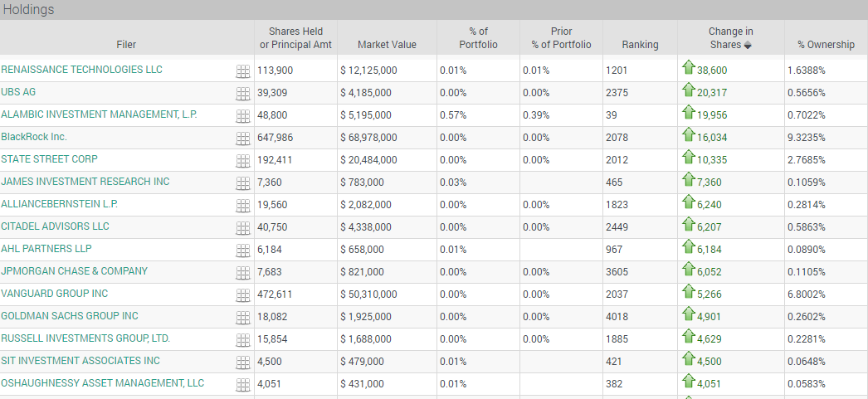Select ownership value 6.8002%
868x399 pixels.
pyautogui.click(x=807, y=295)
